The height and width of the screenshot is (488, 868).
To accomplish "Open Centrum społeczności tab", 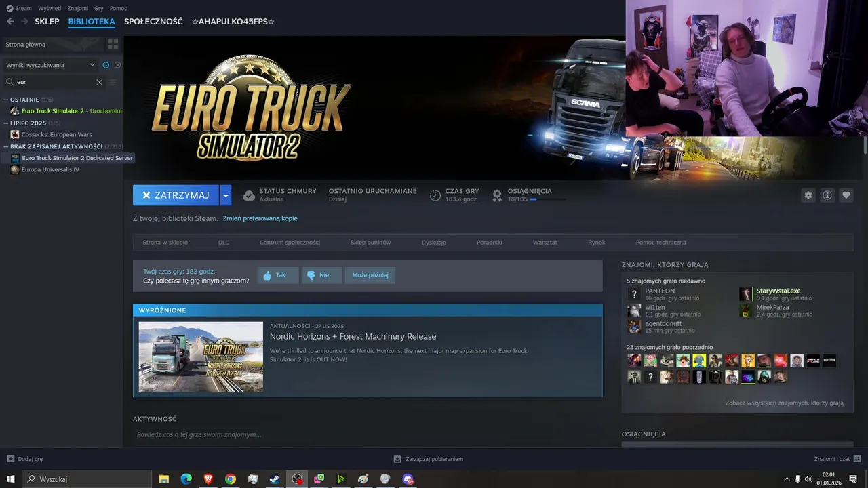I will coord(290,243).
